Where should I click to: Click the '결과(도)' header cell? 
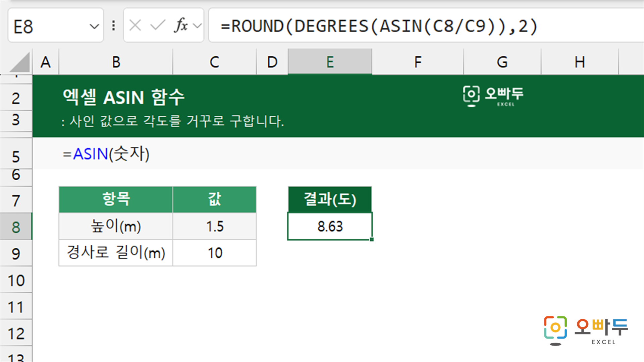pyautogui.click(x=330, y=199)
